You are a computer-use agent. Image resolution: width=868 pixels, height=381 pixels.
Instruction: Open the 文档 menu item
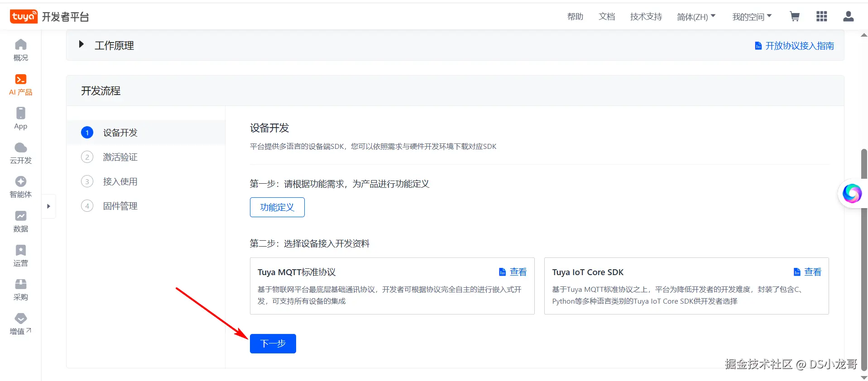[607, 17]
